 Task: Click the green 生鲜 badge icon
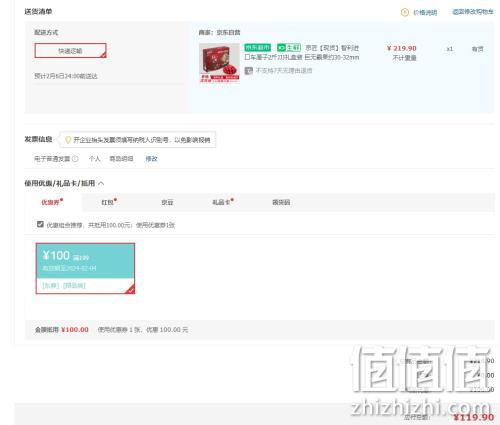[289, 48]
